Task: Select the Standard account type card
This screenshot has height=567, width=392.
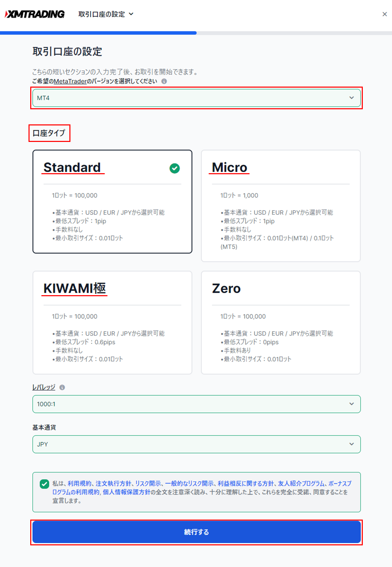Action: click(x=112, y=202)
